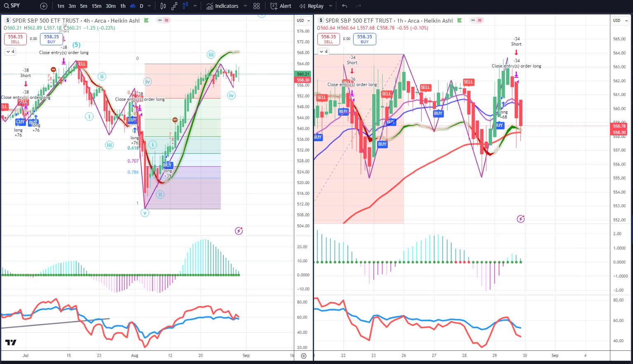Click BUY 558.35 on the 1h chart
633x364 pixels.
(365, 39)
